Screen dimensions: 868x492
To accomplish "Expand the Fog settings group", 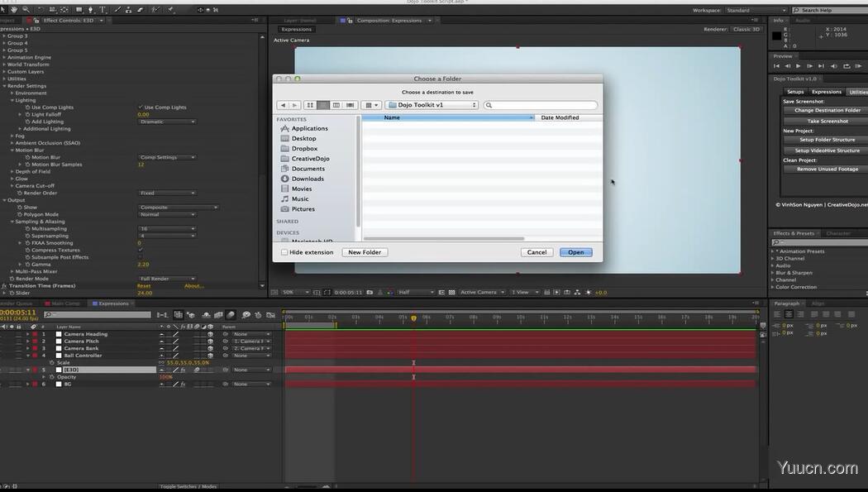I will point(12,136).
